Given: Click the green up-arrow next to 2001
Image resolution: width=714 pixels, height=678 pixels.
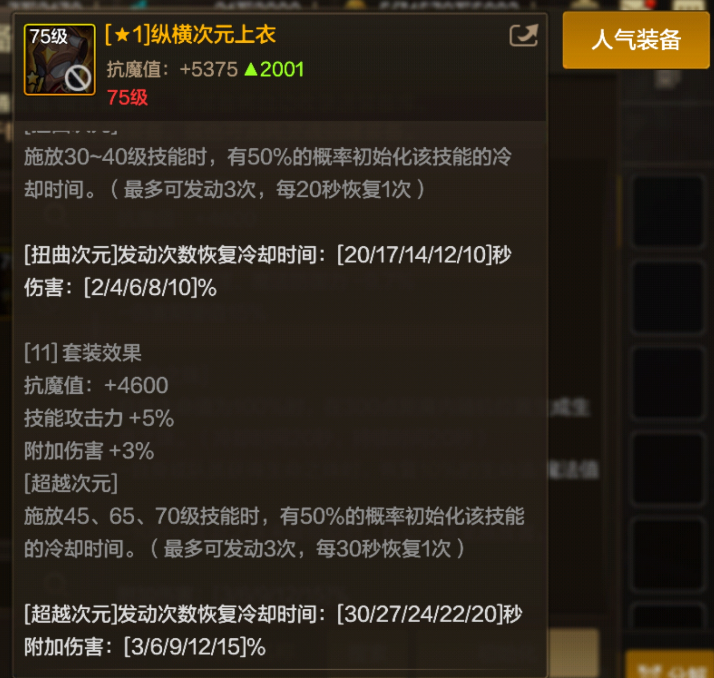Looking at the screenshot, I should (250, 69).
